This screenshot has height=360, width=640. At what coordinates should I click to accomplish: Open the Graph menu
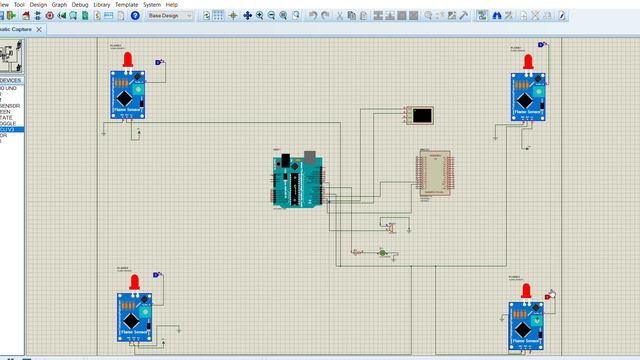59,4
